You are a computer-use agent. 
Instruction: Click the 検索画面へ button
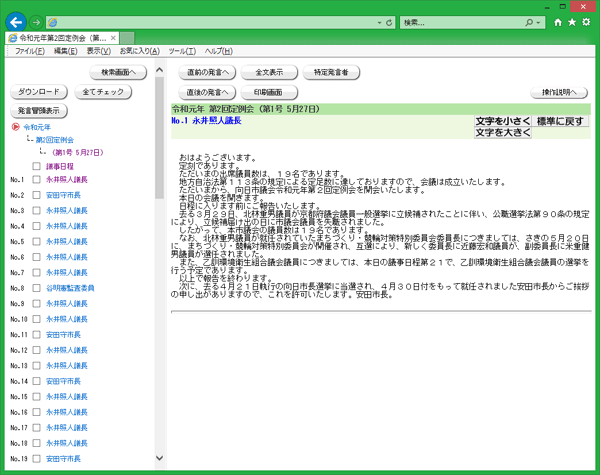tap(118, 72)
